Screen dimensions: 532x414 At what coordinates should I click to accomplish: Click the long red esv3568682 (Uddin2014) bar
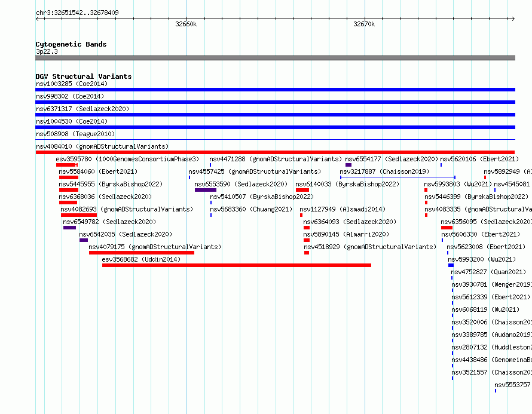(237, 265)
